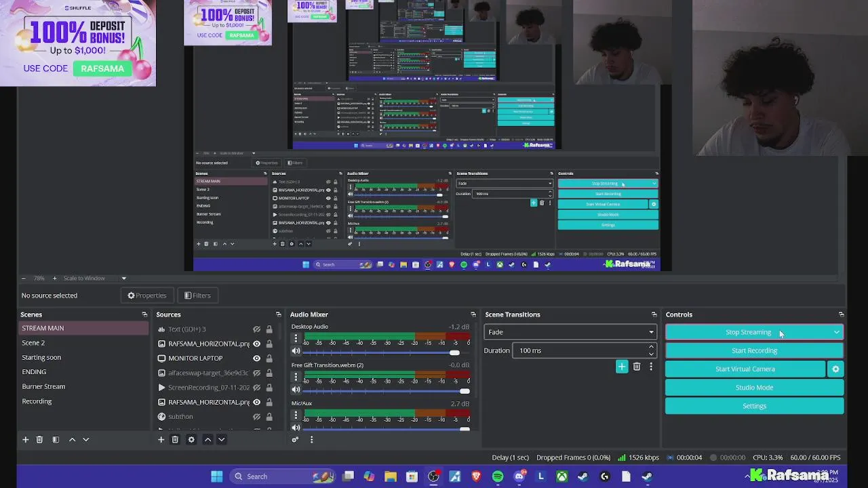The height and width of the screenshot is (488, 868).
Task: Mute the Mic/Aux channel
Action: click(296, 428)
